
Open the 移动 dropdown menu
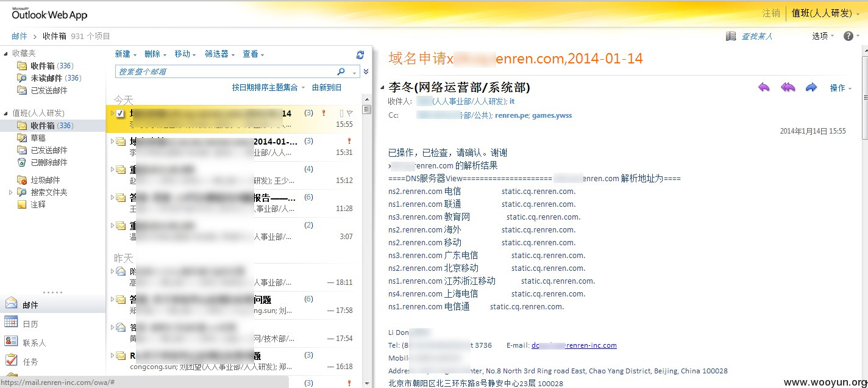[x=185, y=54]
